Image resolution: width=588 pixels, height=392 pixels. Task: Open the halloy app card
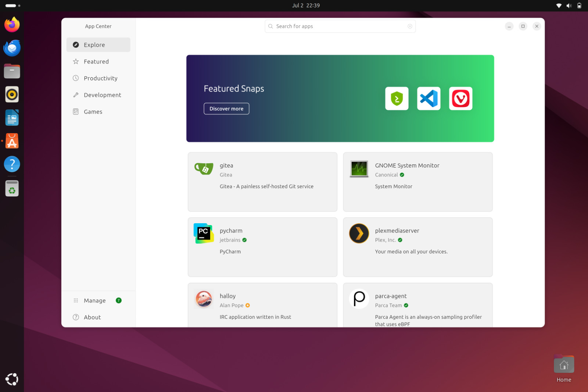[262, 305]
